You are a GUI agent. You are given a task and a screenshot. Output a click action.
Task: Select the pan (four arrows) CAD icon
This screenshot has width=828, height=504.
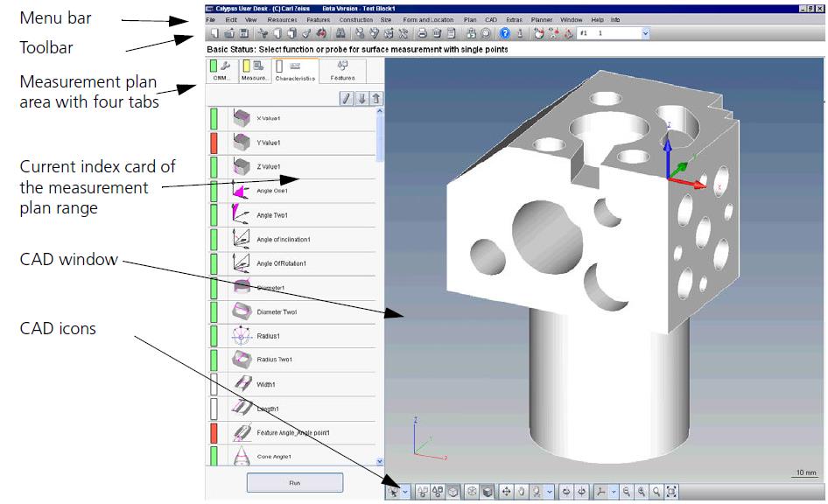pos(507,492)
